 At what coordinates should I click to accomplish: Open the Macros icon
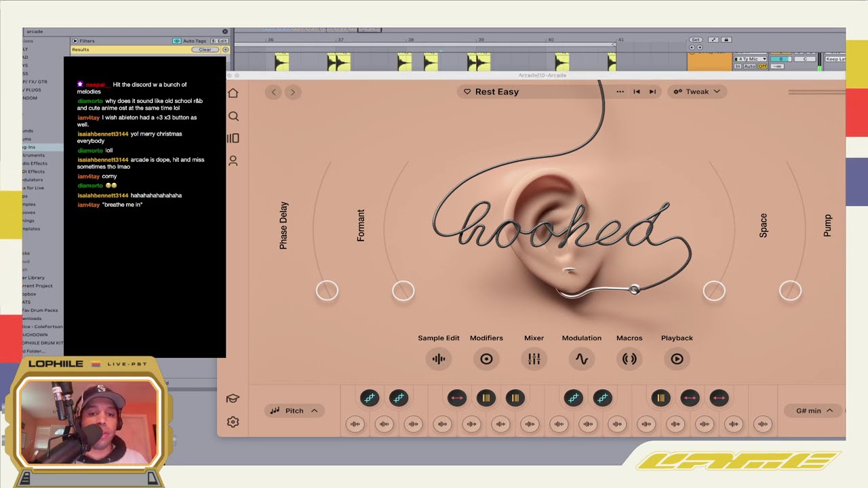pyautogui.click(x=629, y=359)
